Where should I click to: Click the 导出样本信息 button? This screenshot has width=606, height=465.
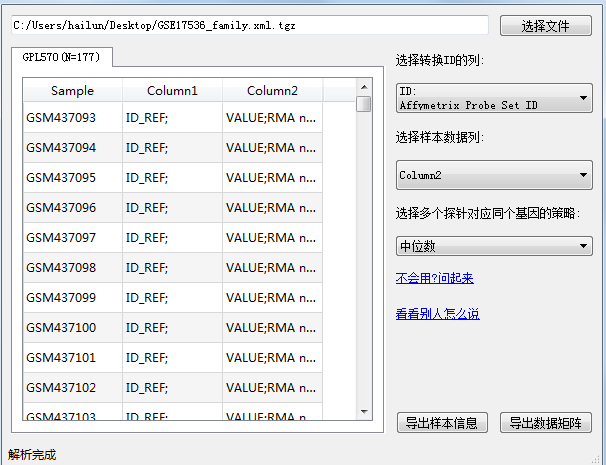(x=442, y=422)
